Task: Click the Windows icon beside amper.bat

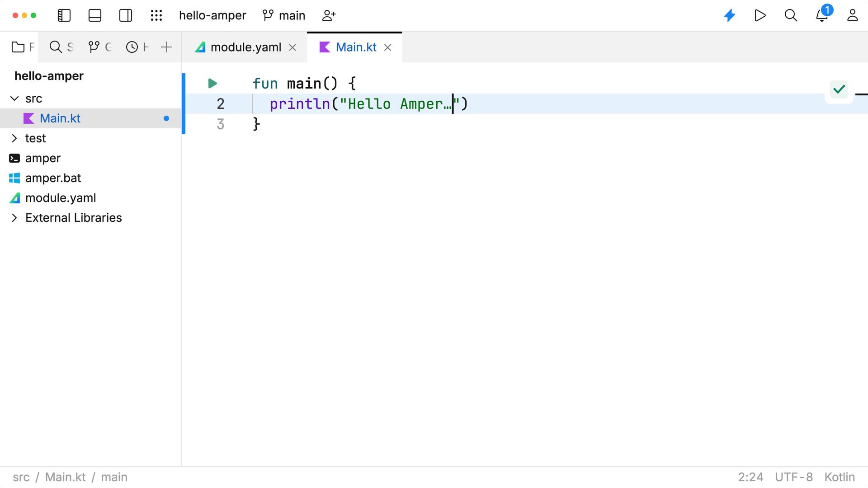Action: click(x=14, y=178)
